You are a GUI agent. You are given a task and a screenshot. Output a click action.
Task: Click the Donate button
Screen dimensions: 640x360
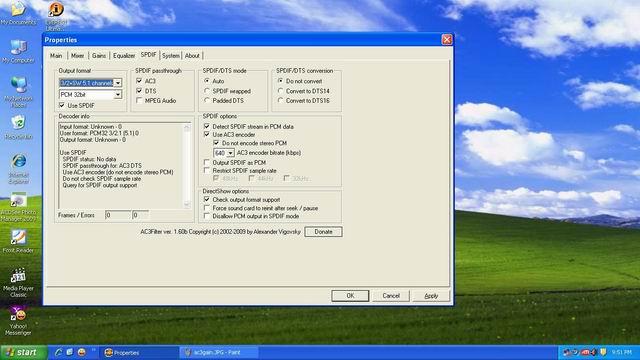(323, 232)
